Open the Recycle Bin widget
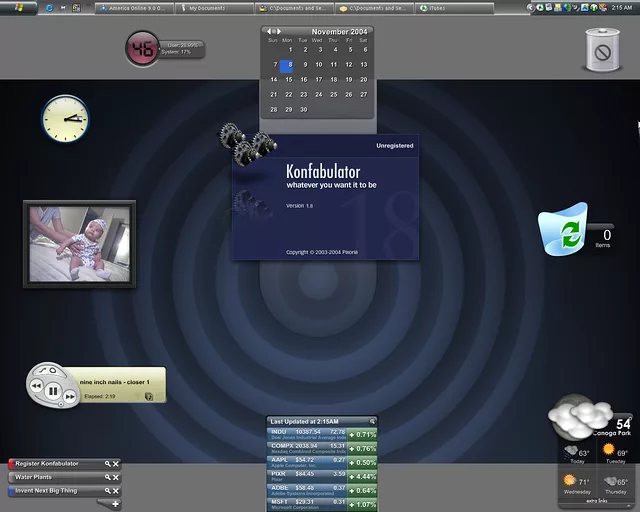 click(x=563, y=234)
